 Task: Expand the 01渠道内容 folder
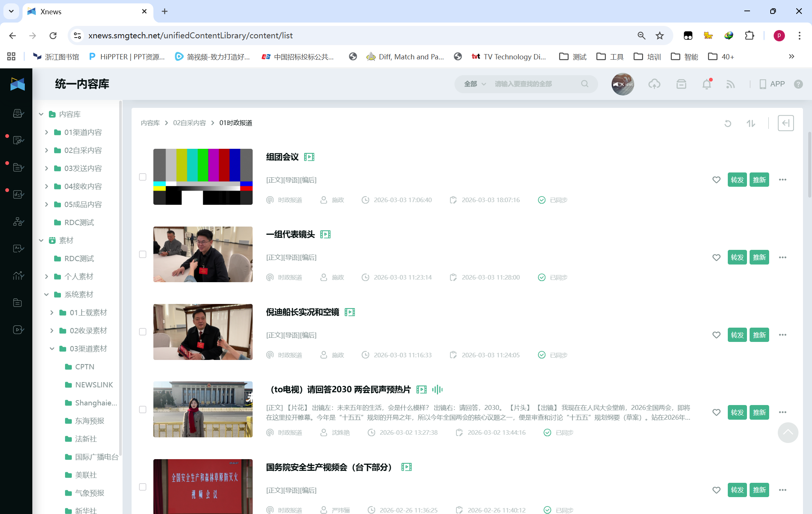[47, 132]
